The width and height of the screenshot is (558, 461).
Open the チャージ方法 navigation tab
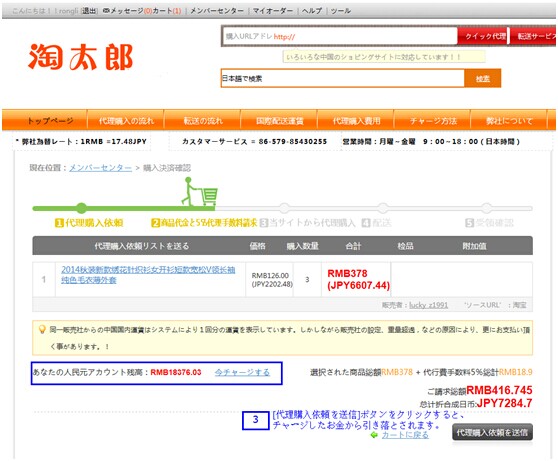point(433,121)
